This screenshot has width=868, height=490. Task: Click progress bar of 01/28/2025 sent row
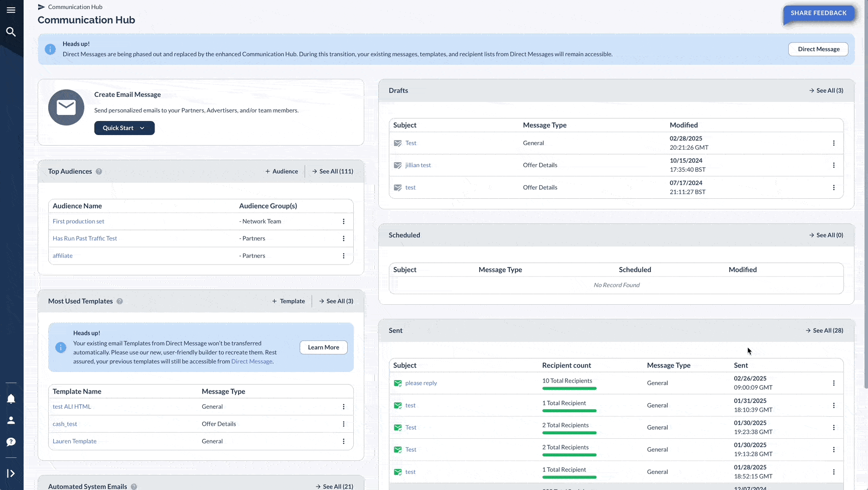tap(569, 477)
